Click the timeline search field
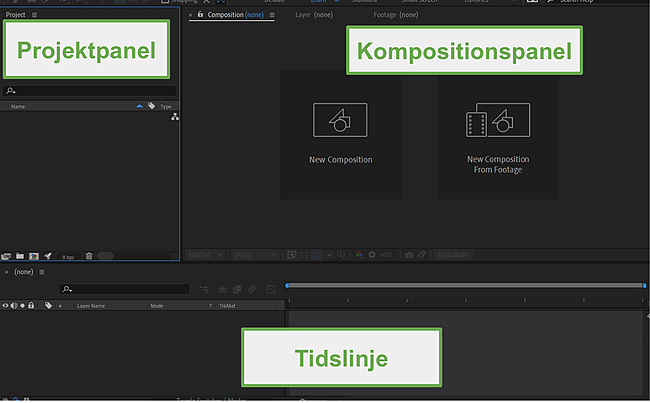650x403 pixels. [124, 289]
